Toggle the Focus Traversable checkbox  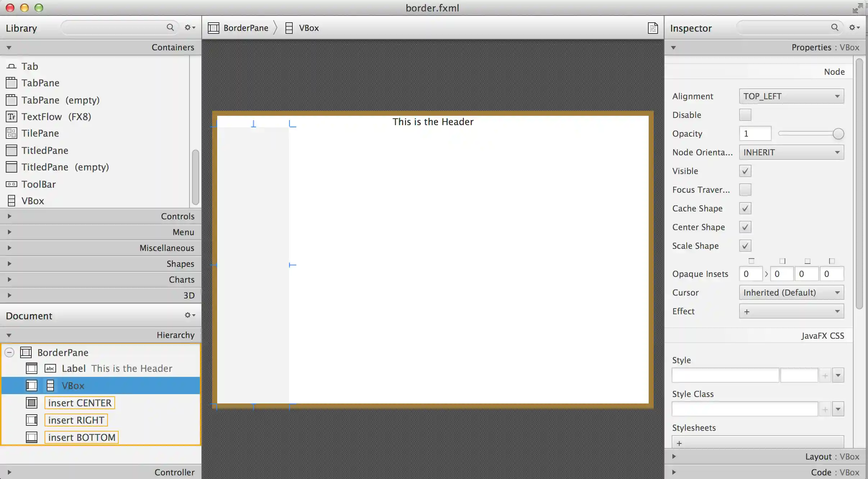click(x=745, y=190)
